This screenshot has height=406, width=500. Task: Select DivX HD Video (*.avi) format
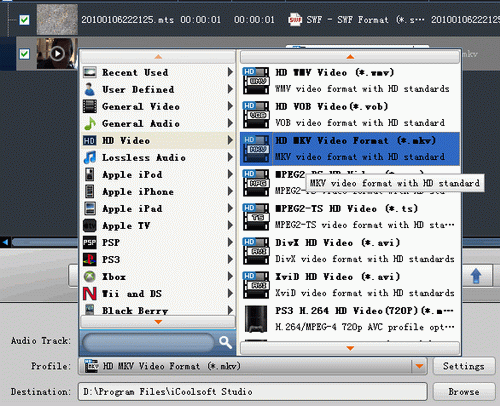(x=350, y=251)
